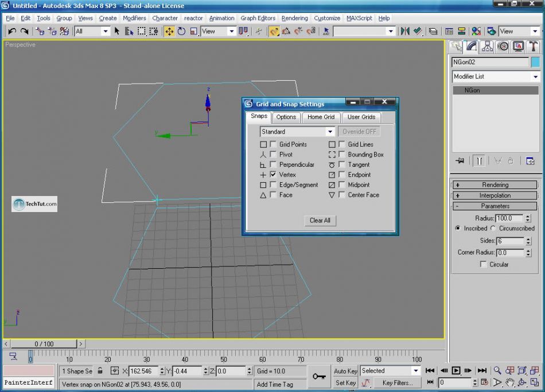The image size is (545, 392).
Task: Click the Pin Stack icon
Action: tap(460, 162)
